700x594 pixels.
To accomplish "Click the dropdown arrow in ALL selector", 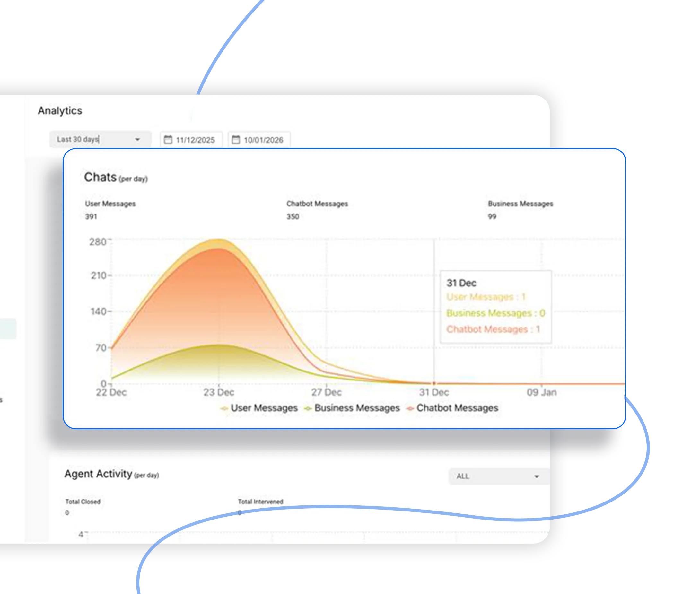I will (x=537, y=476).
